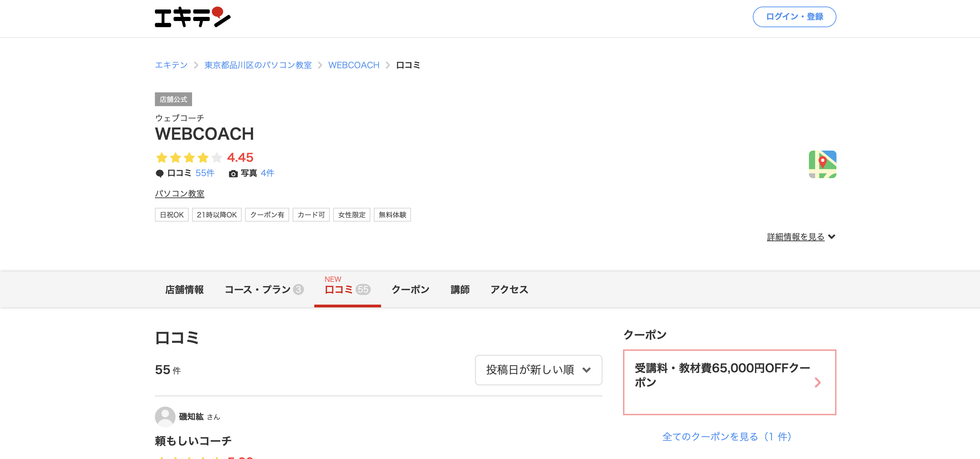Click the coupon card arrow chevron
The width and height of the screenshot is (980, 459).
pos(817,382)
